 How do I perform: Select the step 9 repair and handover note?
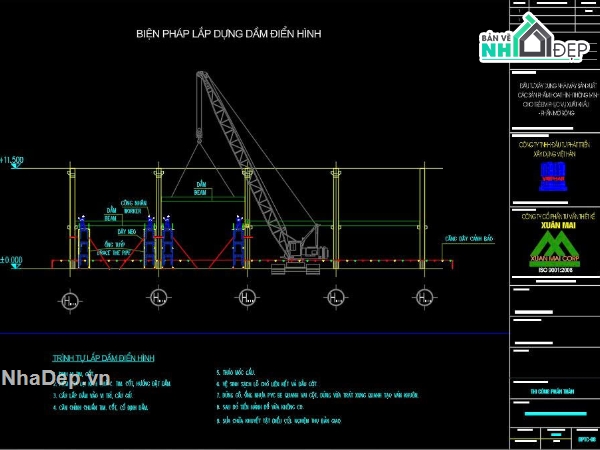pyautogui.click(x=279, y=421)
